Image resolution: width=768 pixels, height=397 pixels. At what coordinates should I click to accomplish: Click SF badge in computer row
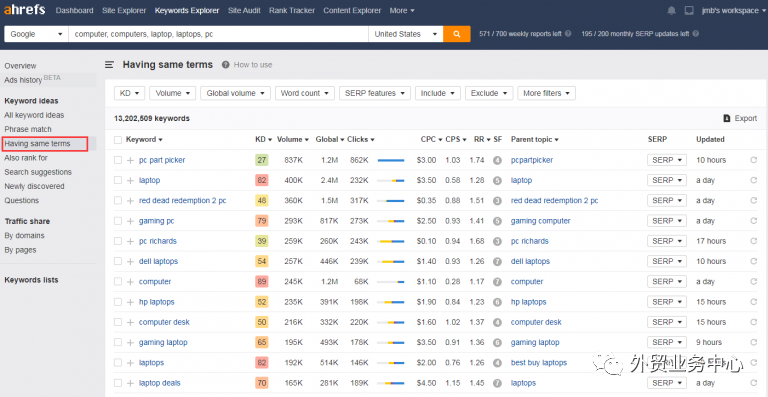coord(497,282)
